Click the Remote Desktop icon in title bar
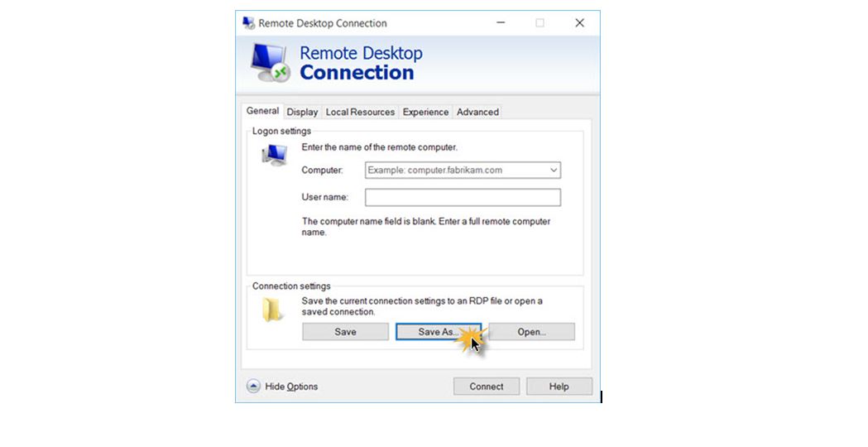 (x=248, y=23)
